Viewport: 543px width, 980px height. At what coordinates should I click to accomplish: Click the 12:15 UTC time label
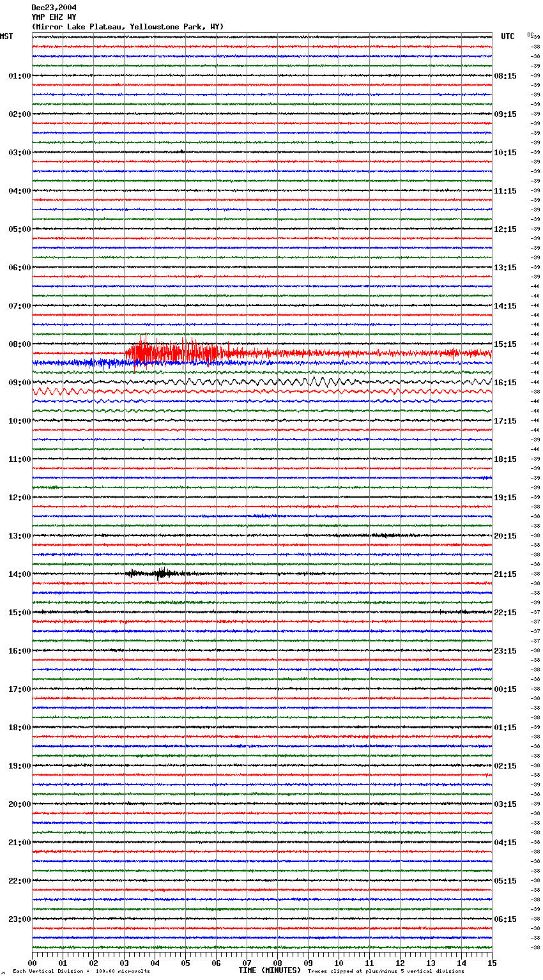coord(505,229)
